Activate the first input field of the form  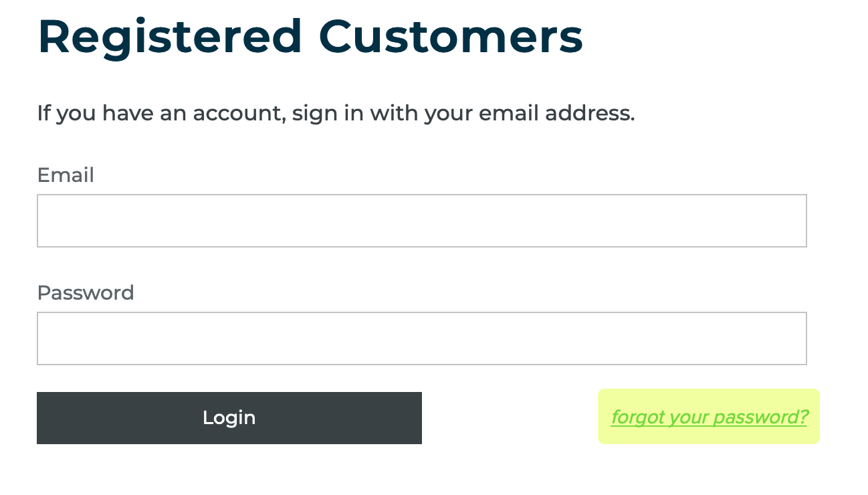[421, 221]
